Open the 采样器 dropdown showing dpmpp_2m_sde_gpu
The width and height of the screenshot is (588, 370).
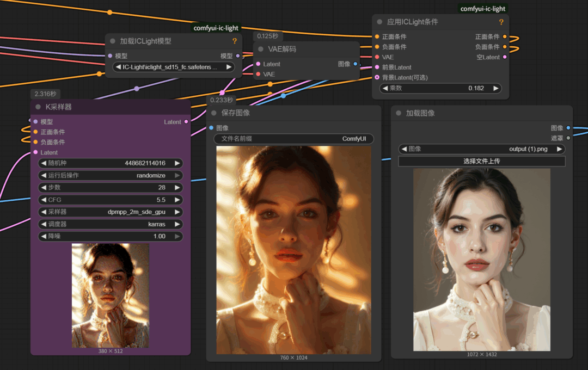tap(110, 212)
